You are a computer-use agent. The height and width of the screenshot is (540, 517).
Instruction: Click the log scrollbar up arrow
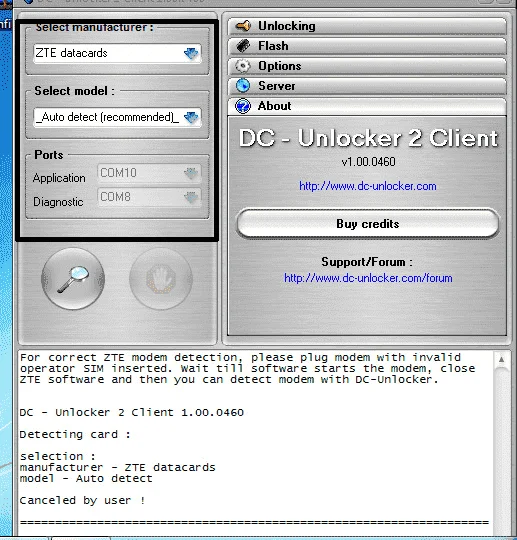[x=502, y=359]
